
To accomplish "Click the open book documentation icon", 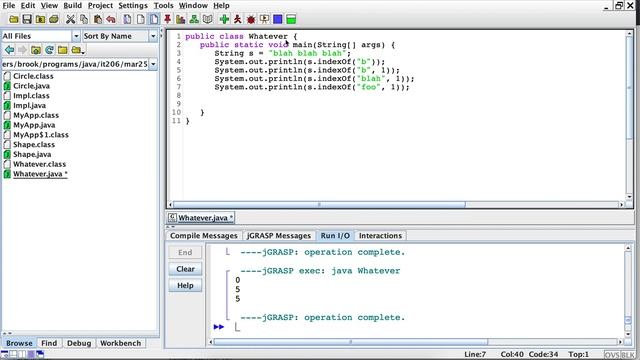I will pos(207,19).
